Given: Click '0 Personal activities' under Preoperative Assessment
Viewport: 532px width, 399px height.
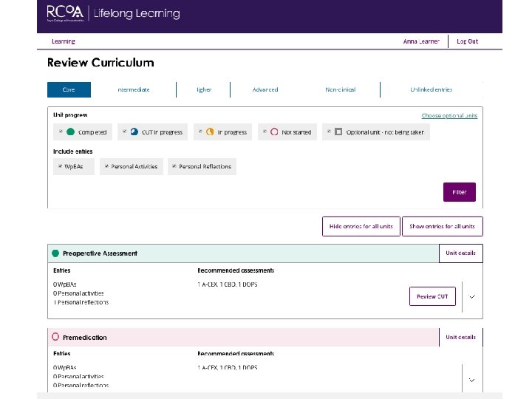Looking at the screenshot, I should click(78, 293).
